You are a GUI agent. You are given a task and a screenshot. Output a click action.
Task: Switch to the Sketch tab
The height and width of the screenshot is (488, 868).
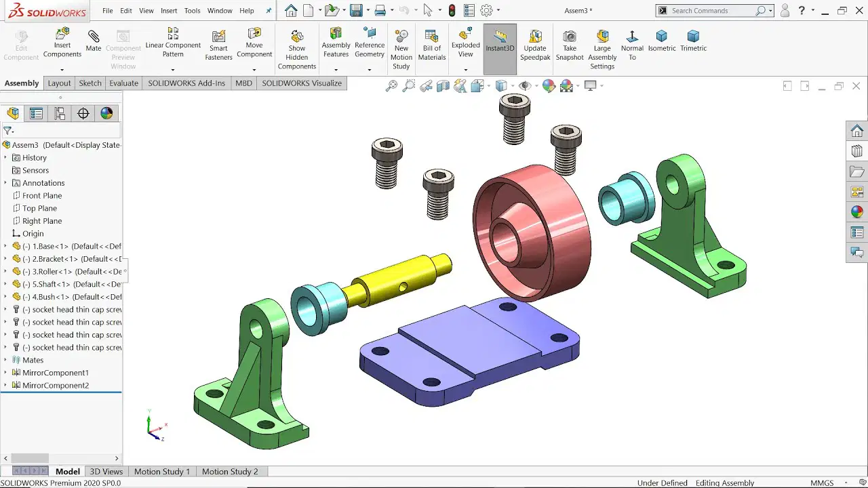[90, 83]
